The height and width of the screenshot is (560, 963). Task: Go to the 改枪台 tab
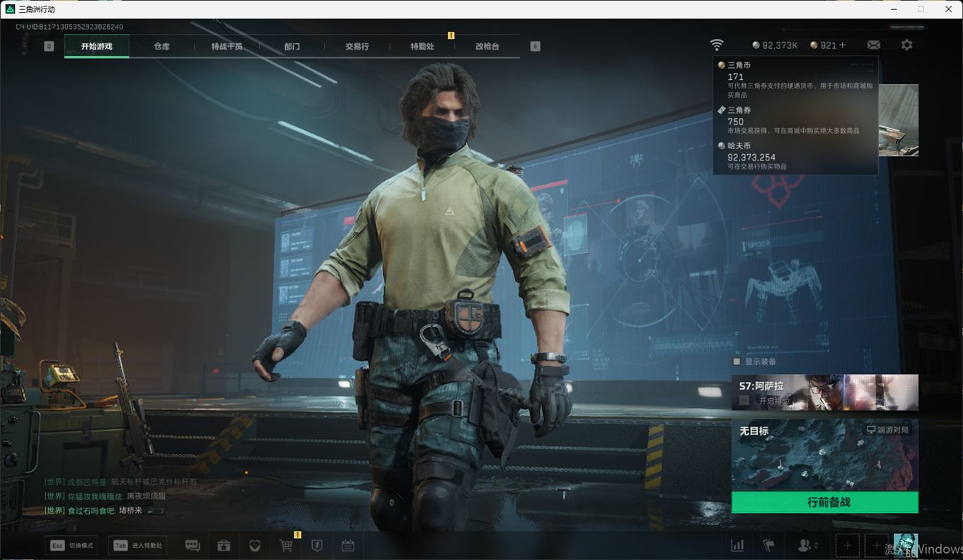(x=487, y=47)
